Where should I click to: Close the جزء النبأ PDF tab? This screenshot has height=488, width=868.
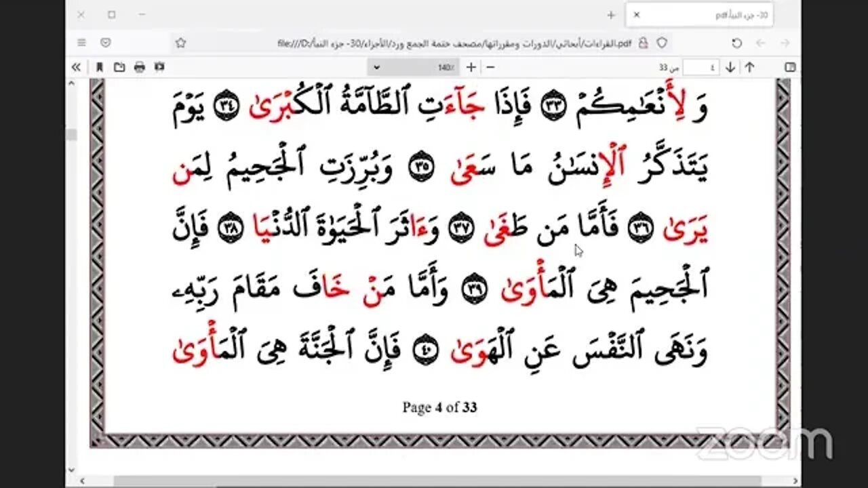[x=637, y=14]
